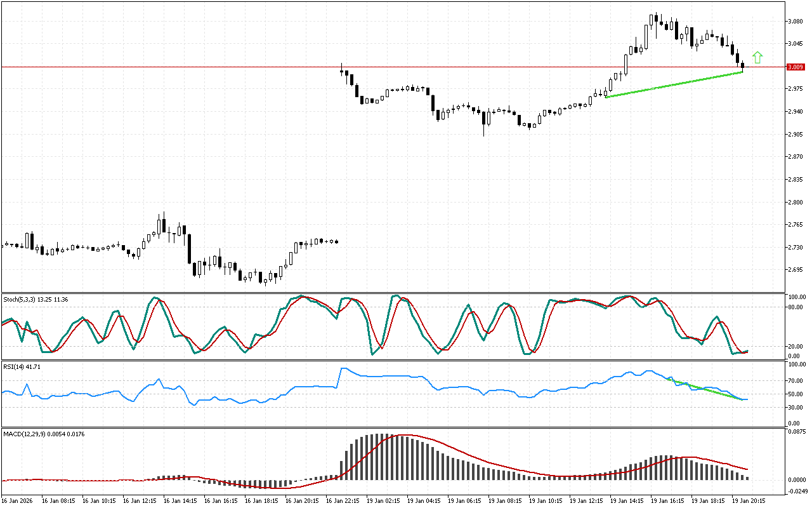Click the -0.0249 value on the MACD scale
This screenshot has width=812, height=508.
797,491
